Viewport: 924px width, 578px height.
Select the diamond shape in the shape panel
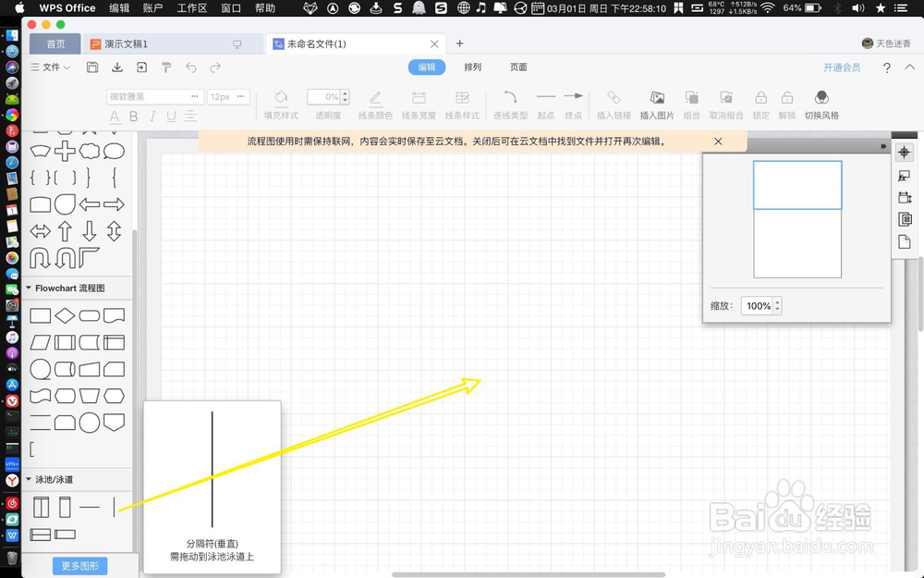(x=65, y=314)
